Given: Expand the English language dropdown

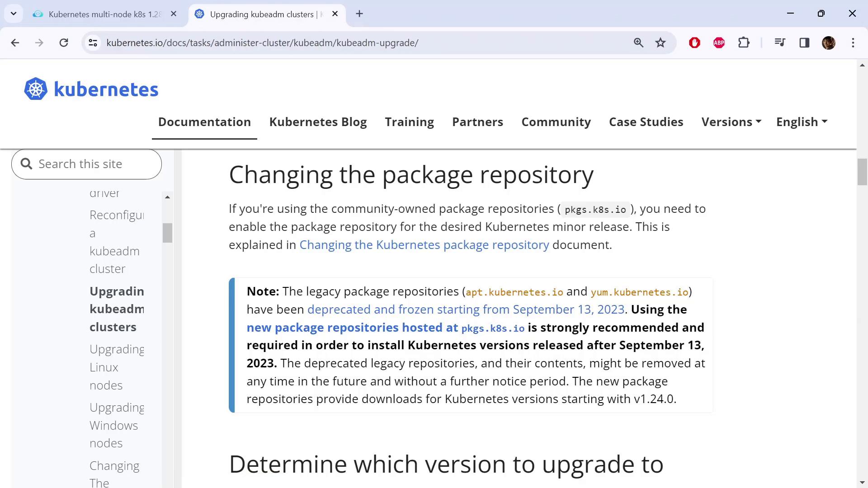Looking at the screenshot, I should [x=802, y=122].
